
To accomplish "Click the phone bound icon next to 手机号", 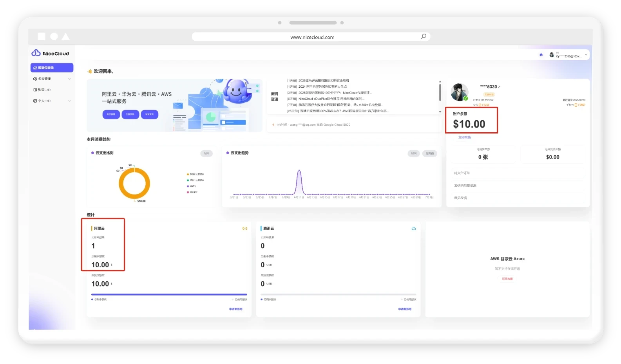I will (576, 105).
